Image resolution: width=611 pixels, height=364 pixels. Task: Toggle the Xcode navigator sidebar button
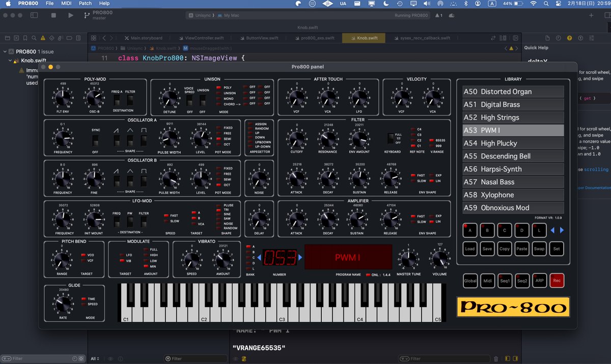point(34,15)
